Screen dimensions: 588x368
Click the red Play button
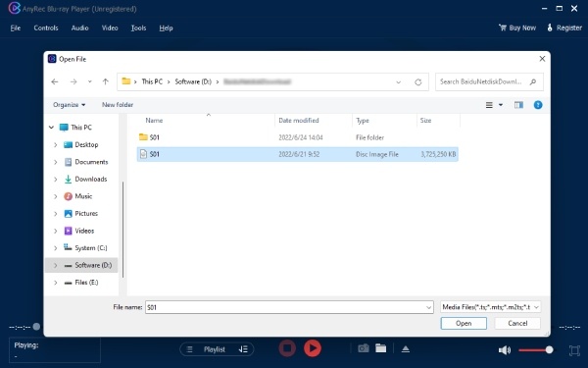click(x=313, y=348)
